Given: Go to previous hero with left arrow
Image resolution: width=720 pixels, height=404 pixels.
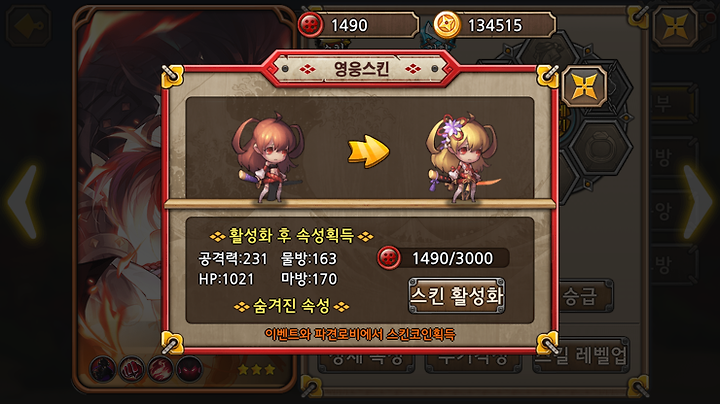Looking at the screenshot, I should point(23,201).
